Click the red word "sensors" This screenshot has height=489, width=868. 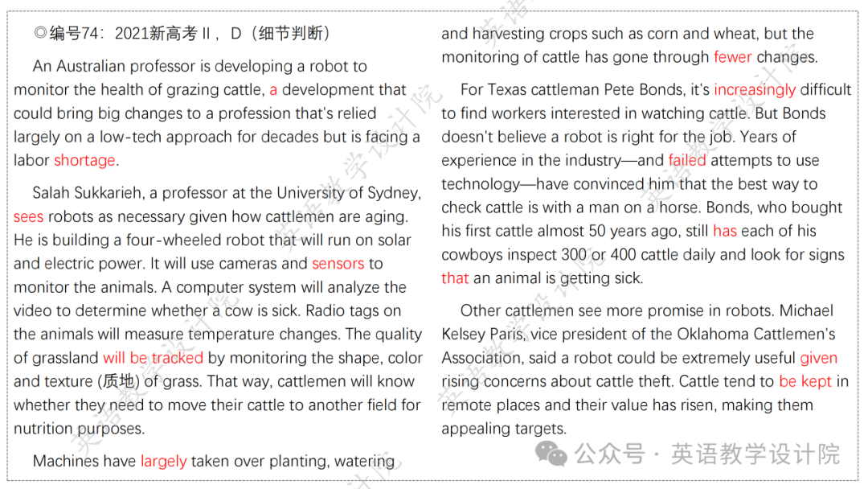(338, 264)
